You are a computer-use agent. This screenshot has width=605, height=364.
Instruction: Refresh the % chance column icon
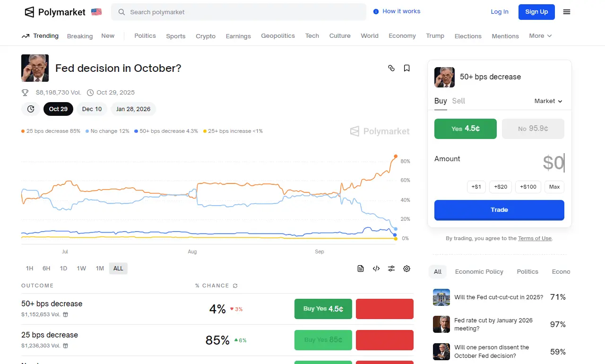(x=235, y=286)
